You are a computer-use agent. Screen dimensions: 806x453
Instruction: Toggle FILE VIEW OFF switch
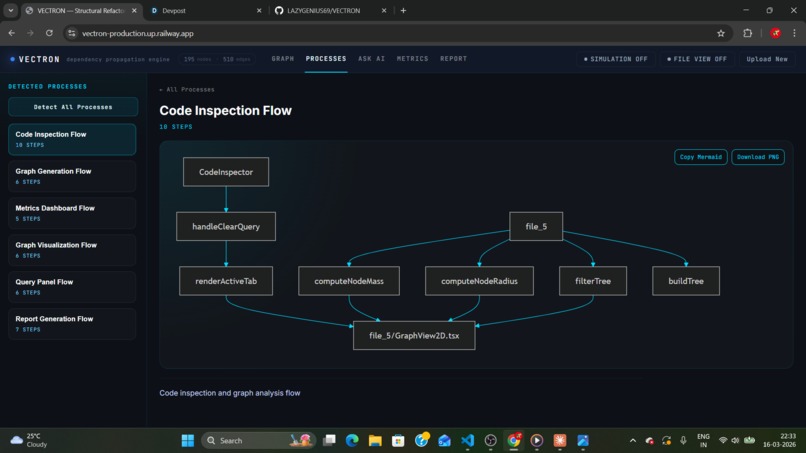(697, 59)
